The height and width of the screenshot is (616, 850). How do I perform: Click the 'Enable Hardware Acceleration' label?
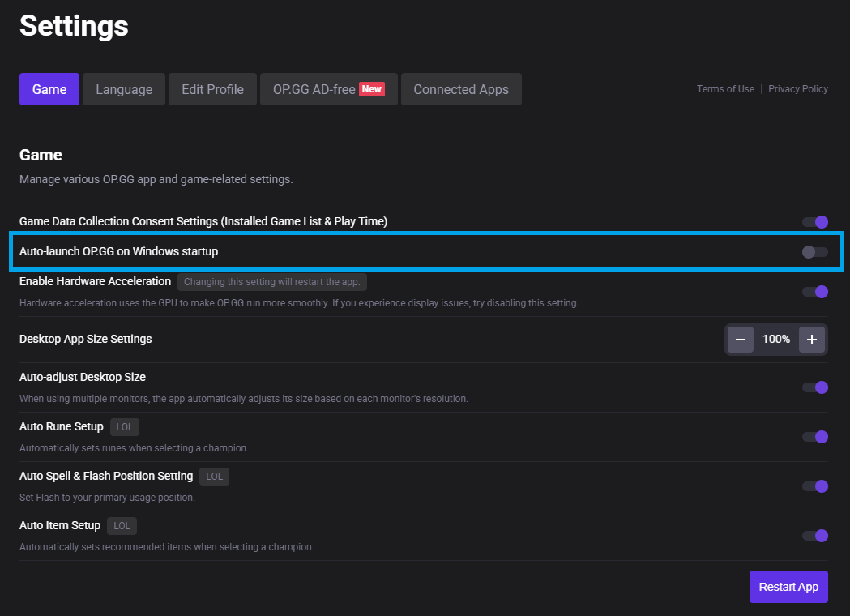click(x=95, y=281)
